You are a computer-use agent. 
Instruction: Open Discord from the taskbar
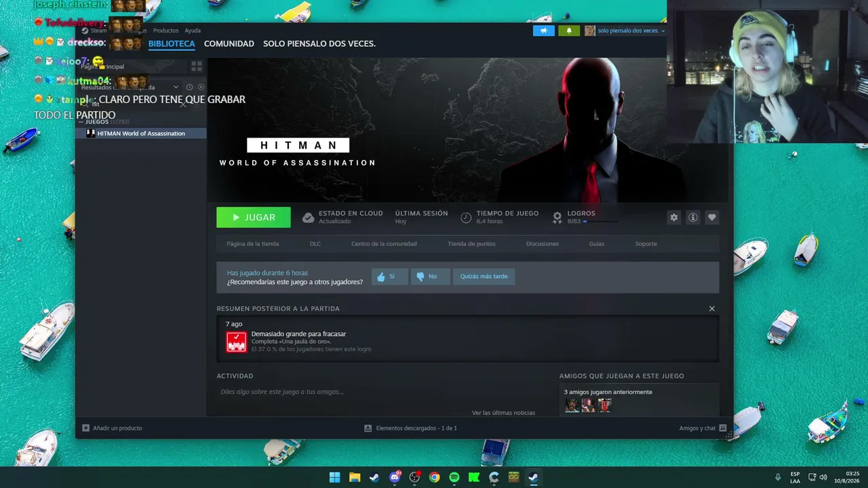point(395,477)
